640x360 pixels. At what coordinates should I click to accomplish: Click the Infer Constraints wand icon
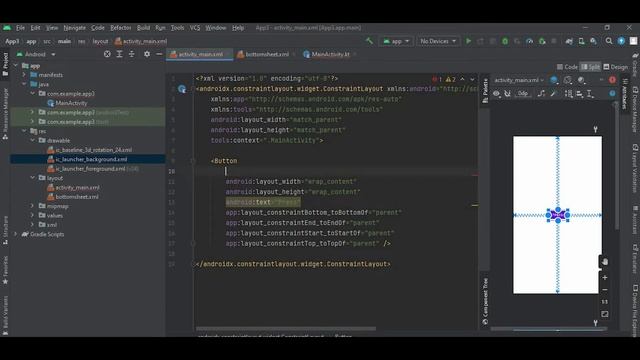pyautogui.click(x=553, y=93)
